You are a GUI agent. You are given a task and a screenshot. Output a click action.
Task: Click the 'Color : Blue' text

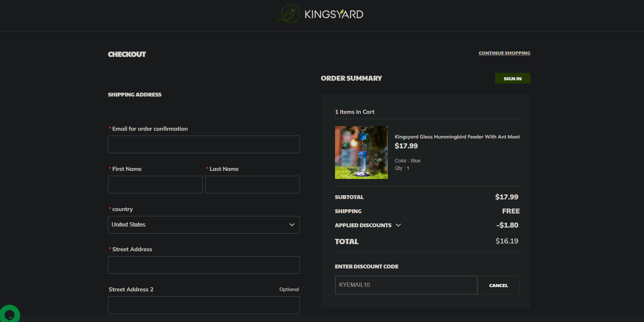pos(408,161)
